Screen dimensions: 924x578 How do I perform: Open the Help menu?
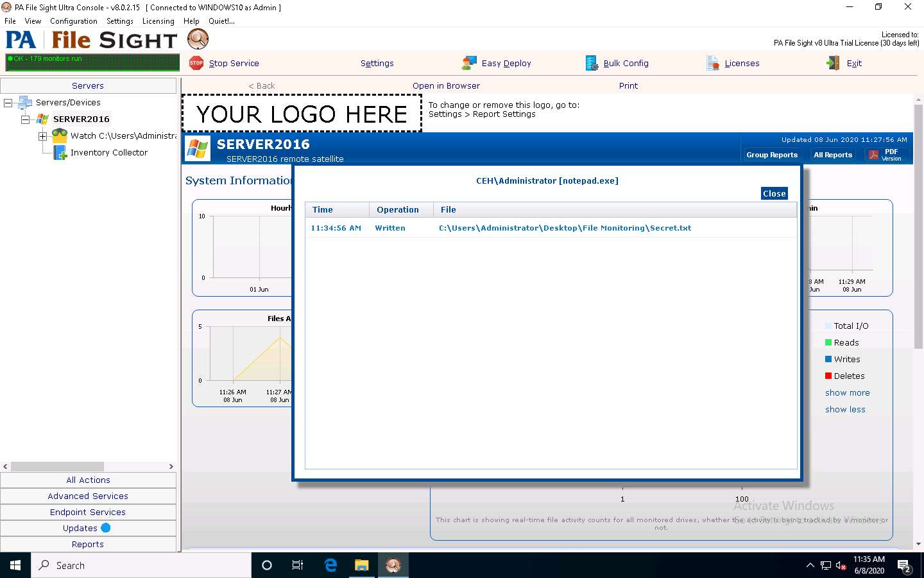coord(191,21)
